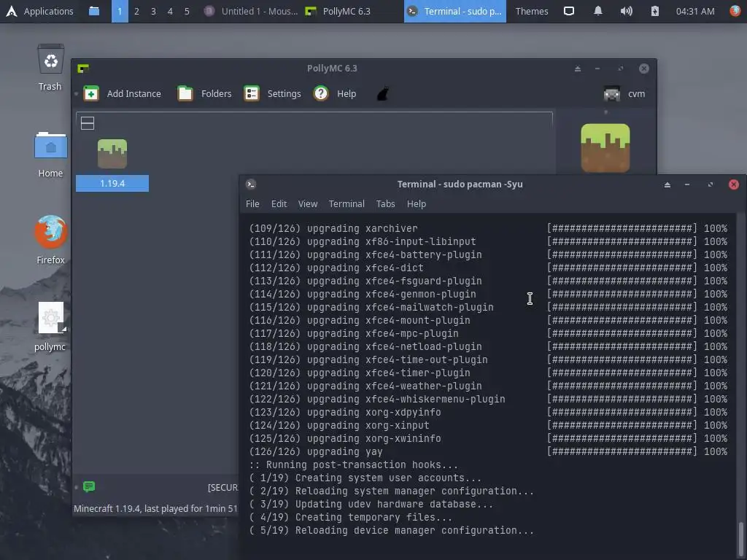Click Add Instance in PollyMC toolbar

click(123, 93)
